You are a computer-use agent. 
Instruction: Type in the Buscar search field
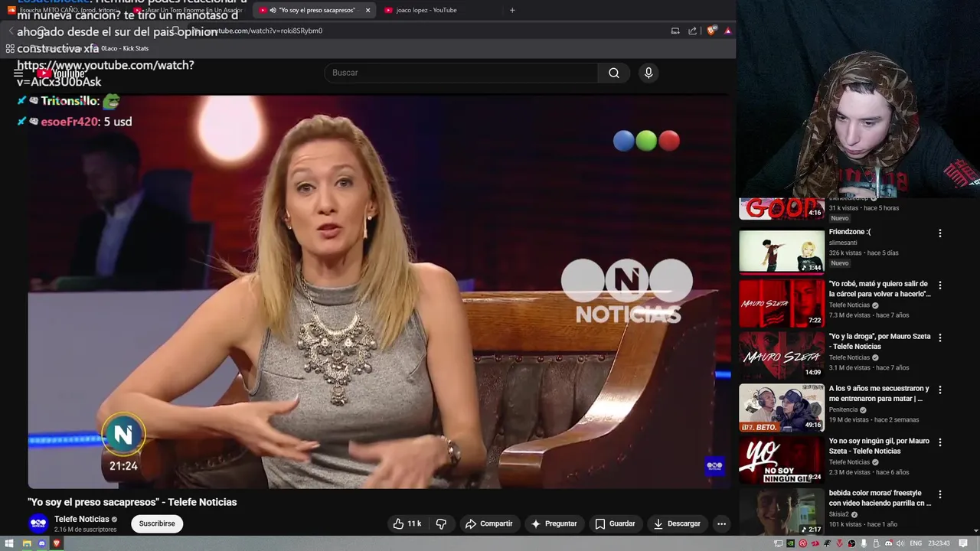coord(462,73)
